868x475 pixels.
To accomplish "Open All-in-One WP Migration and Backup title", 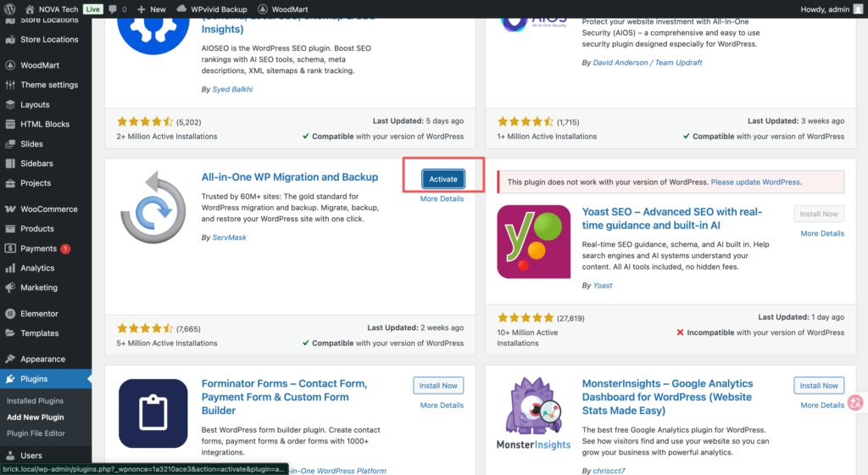I will [290, 177].
